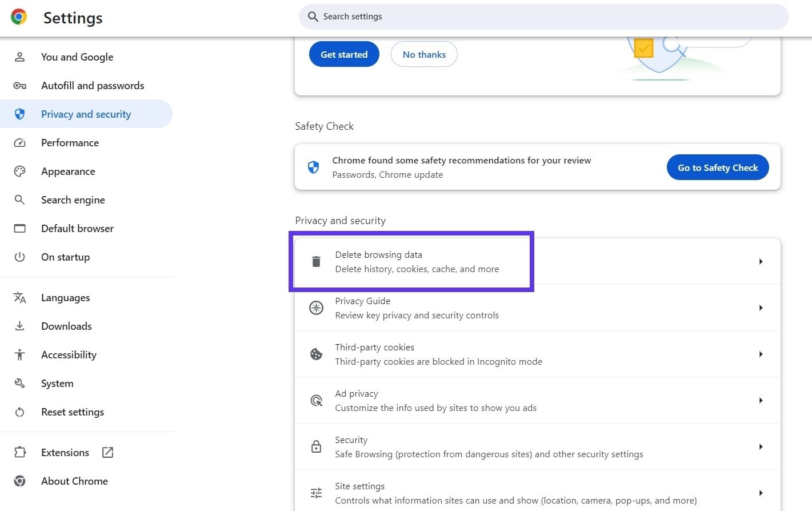Click the lock icon for Security
The height and width of the screenshot is (511, 812).
(x=316, y=446)
